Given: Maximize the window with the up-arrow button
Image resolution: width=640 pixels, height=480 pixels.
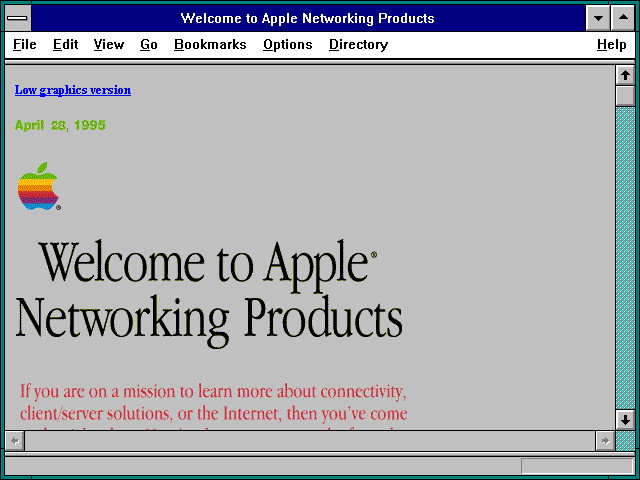Looking at the screenshot, I should pos(623,18).
